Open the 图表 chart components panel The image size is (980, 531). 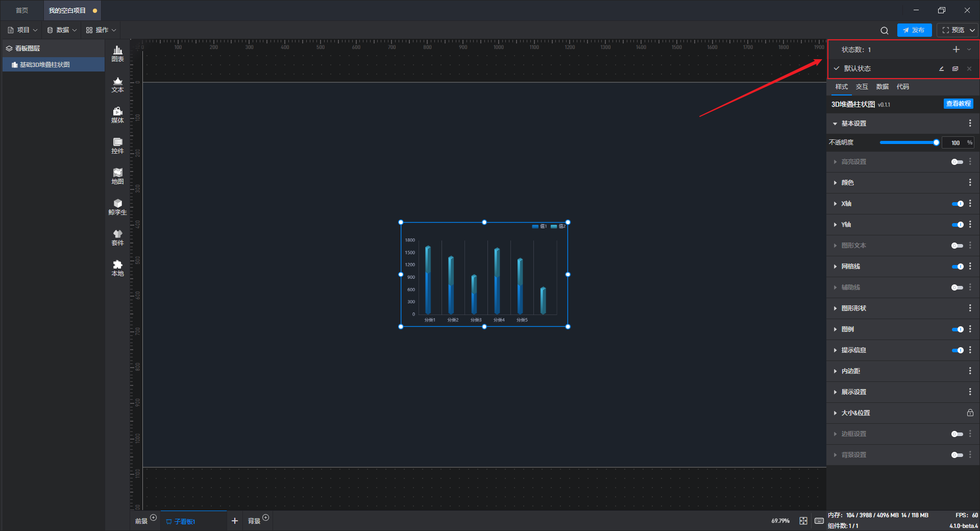pos(117,54)
